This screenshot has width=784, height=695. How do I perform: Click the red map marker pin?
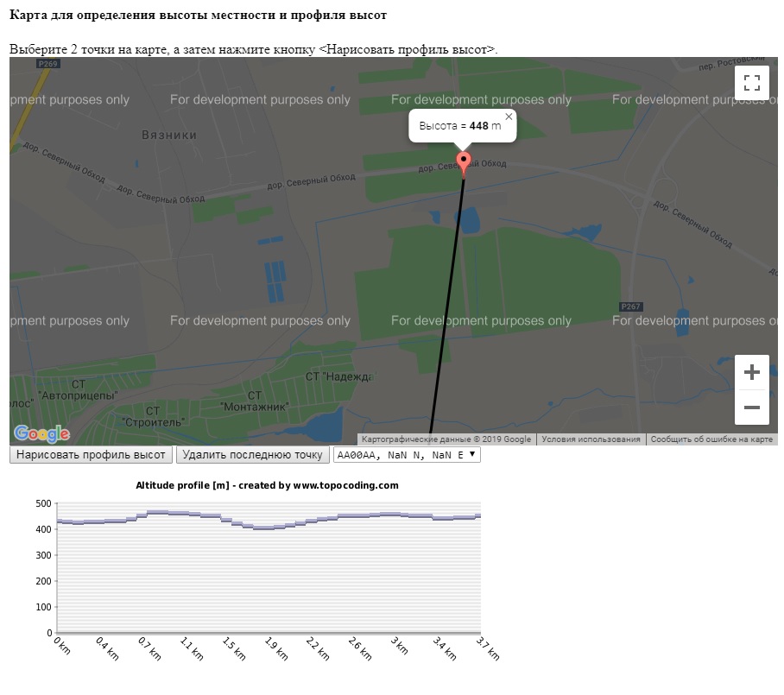tap(464, 162)
